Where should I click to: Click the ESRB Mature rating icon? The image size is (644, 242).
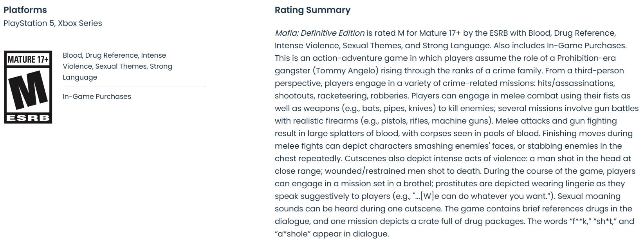[x=28, y=87]
